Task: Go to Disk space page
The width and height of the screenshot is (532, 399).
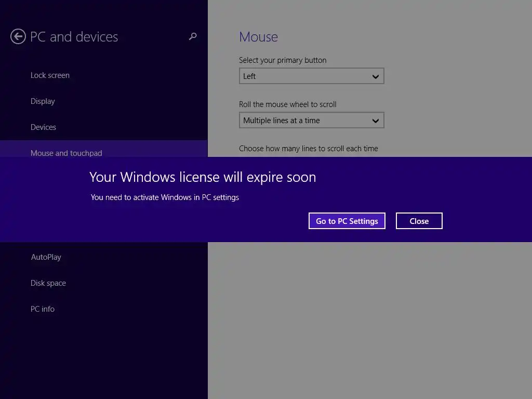Action: point(48,283)
